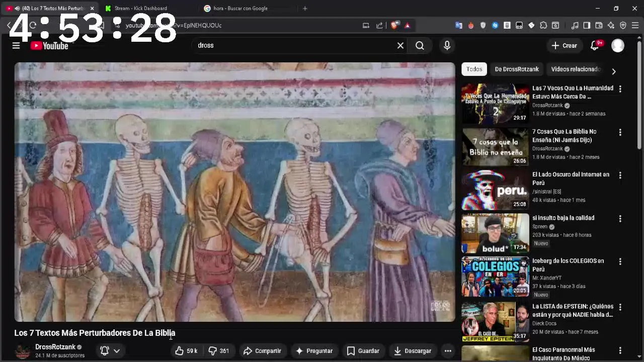Image resolution: width=644 pixels, height=362 pixels.
Task: Download the video via Descargar
Action: (413, 351)
